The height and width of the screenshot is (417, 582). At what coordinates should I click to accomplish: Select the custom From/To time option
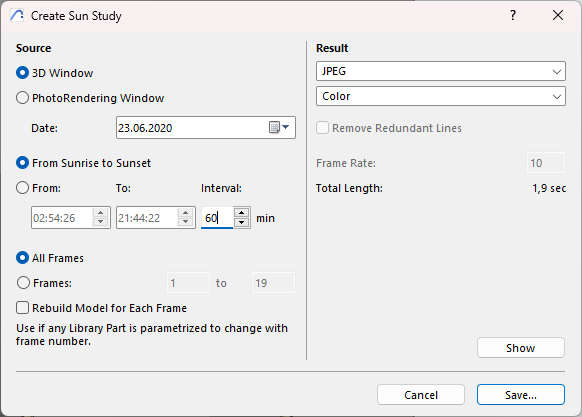22,188
